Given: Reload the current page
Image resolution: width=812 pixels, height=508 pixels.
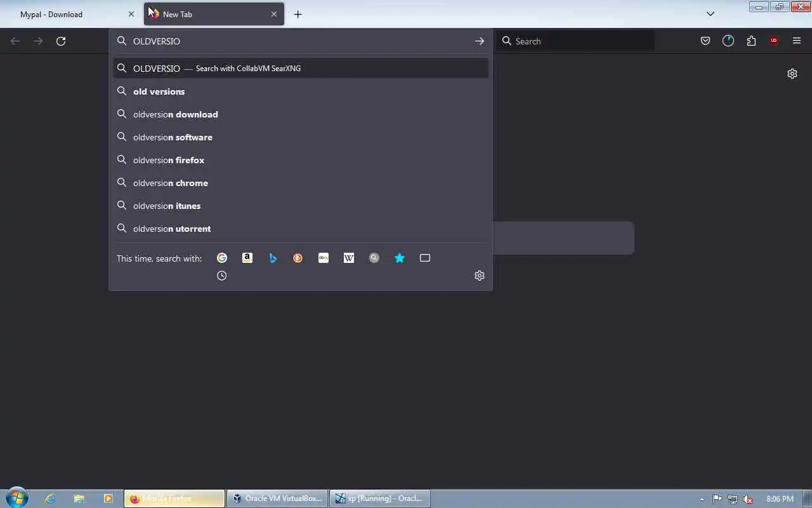Looking at the screenshot, I should point(61,41).
